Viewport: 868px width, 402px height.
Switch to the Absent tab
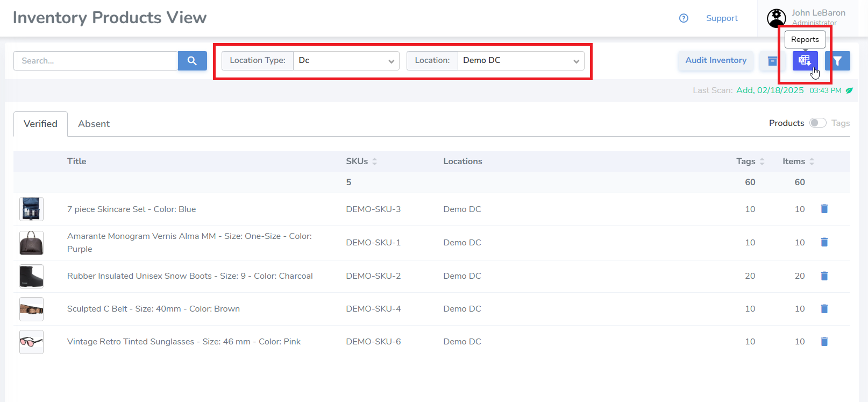coord(94,124)
